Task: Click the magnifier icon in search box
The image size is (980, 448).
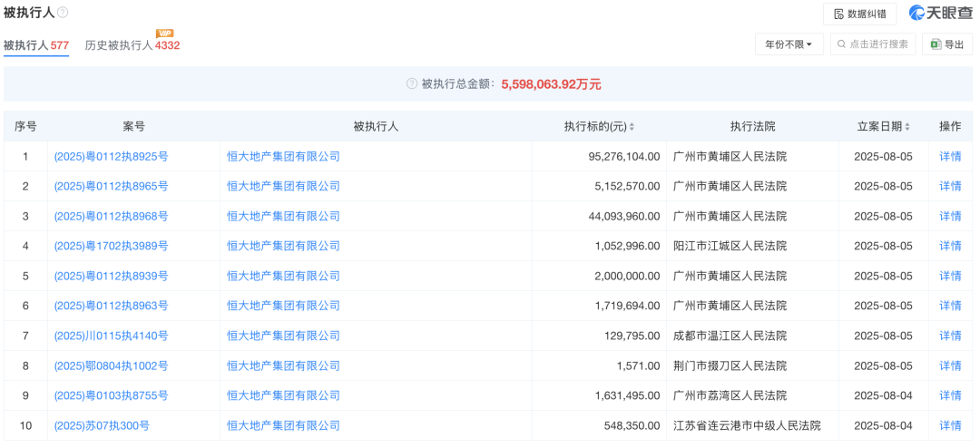Action: tap(841, 44)
